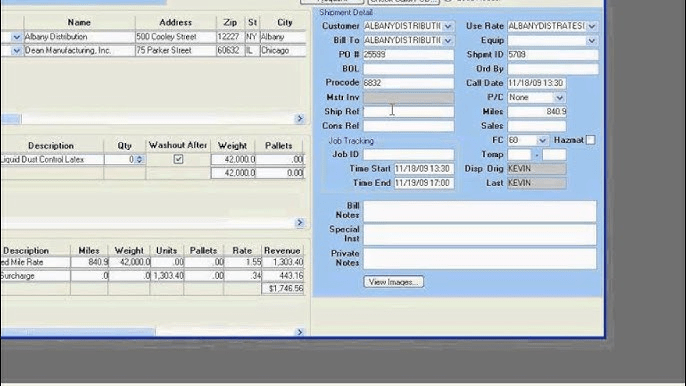Click the Time End field
Screen dimensions: 686x386
click(x=424, y=183)
